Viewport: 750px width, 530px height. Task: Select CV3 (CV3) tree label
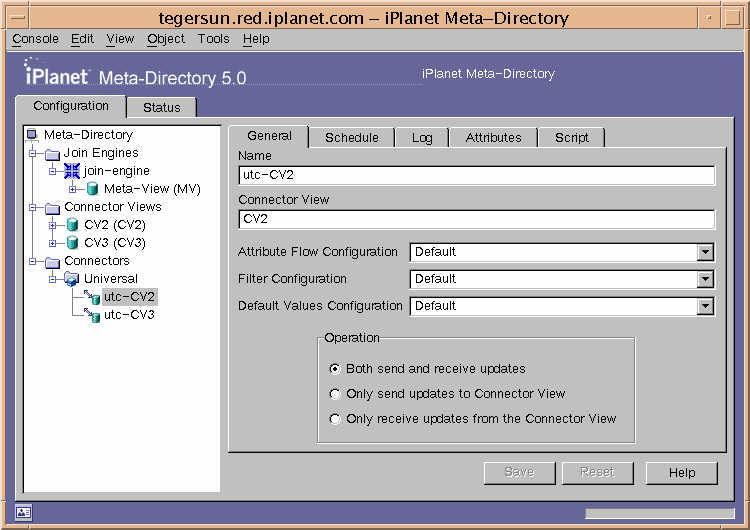(115, 243)
